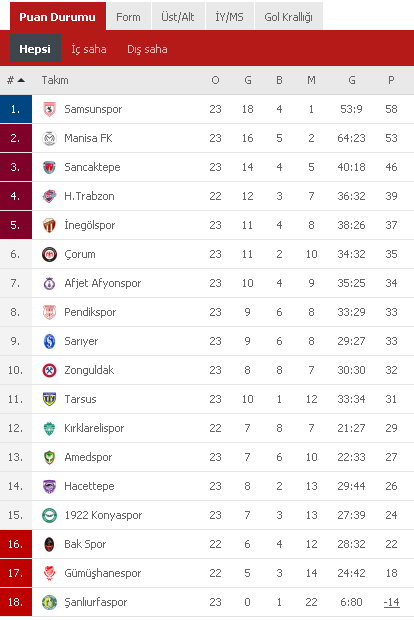Click the Manisa FK club logo
Image resolution: width=414 pixels, height=620 pixels.
(49, 138)
